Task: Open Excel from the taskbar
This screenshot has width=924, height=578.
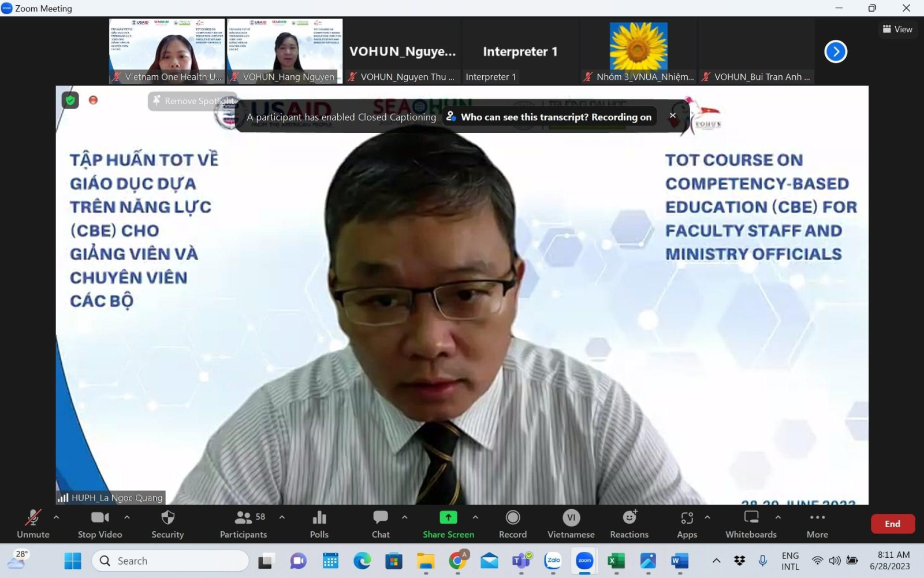Action: pos(617,561)
